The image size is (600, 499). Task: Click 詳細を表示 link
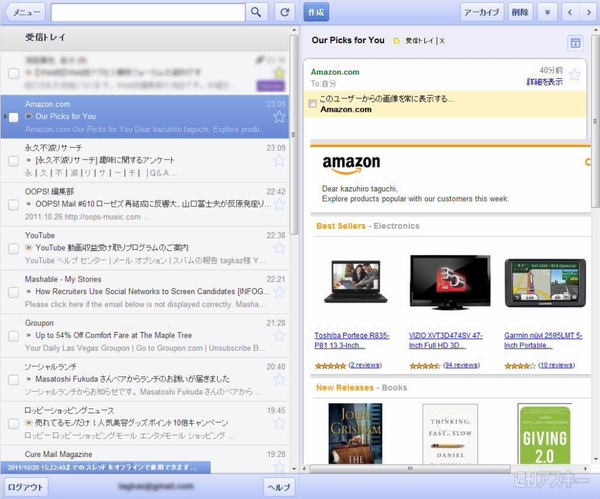(x=545, y=82)
